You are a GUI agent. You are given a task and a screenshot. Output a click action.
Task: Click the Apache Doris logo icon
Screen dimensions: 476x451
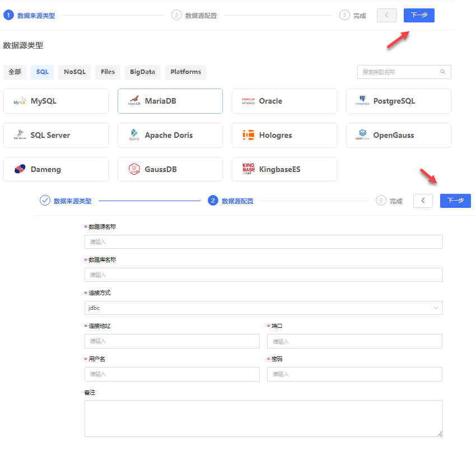134,134
